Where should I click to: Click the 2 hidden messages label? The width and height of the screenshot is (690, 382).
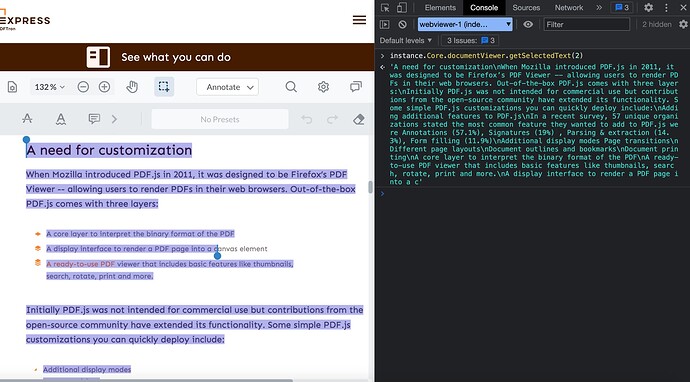(657, 24)
